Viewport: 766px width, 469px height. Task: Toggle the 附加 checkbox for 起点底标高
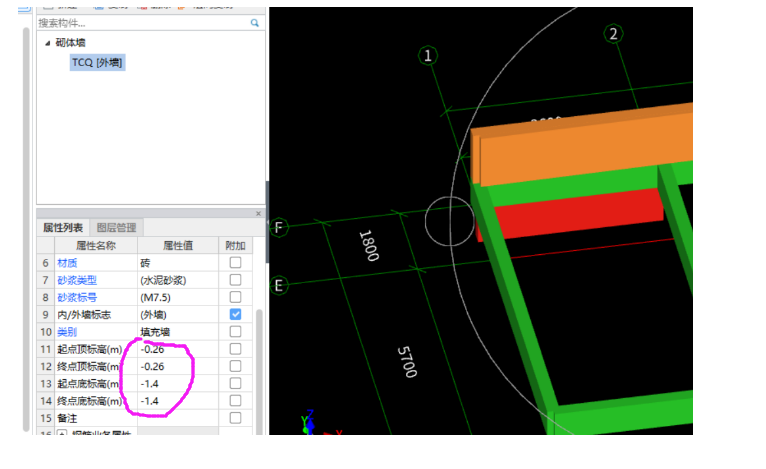point(235,383)
